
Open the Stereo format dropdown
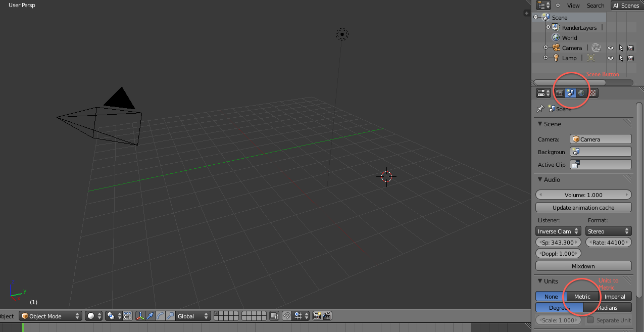click(x=609, y=231)
